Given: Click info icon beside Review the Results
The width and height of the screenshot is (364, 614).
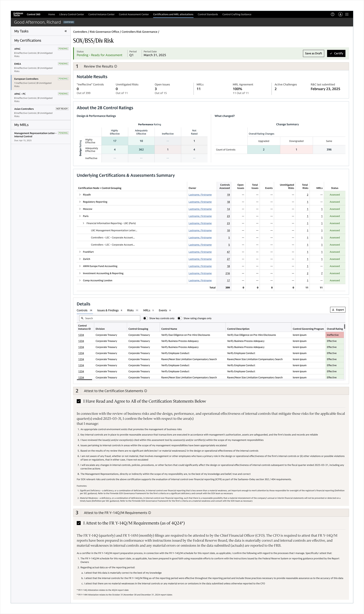Looking at the screenshot, I should 115,66.
